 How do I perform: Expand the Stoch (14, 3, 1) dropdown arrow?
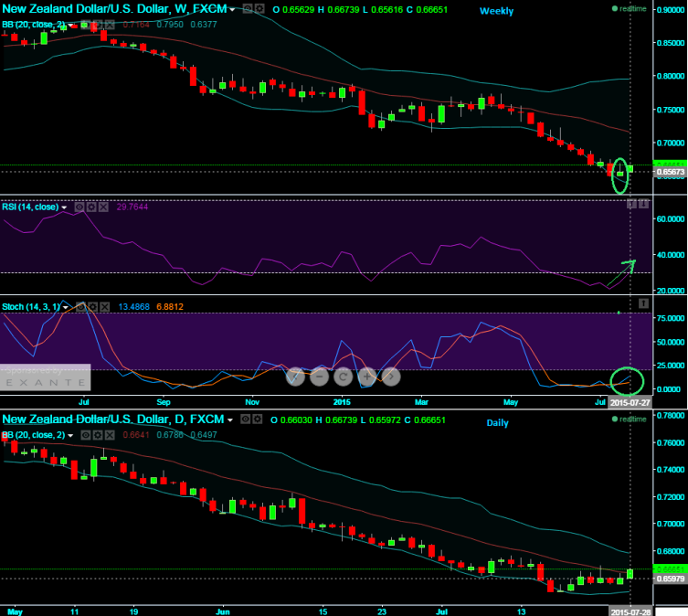[67, 308]
